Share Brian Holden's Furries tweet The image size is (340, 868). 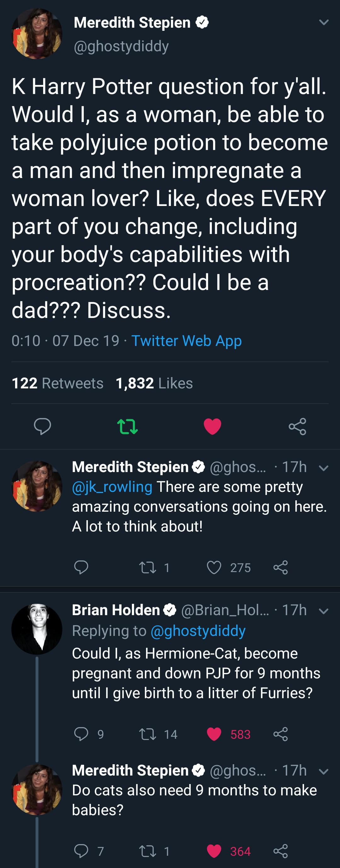pos(280,734)
